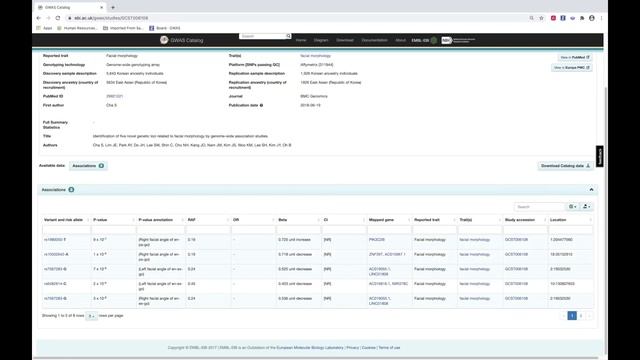Sort by Mapped gene column header

coord(389,220)
